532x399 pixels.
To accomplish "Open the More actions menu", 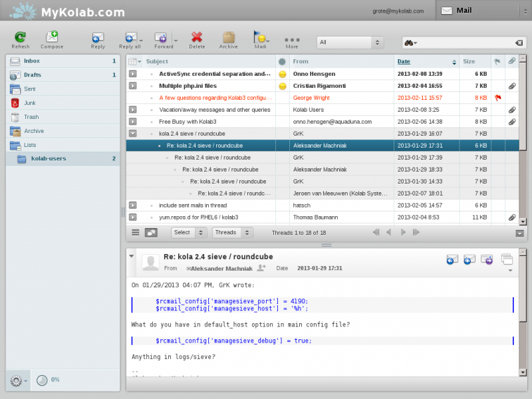I will (x=292, y=43).
